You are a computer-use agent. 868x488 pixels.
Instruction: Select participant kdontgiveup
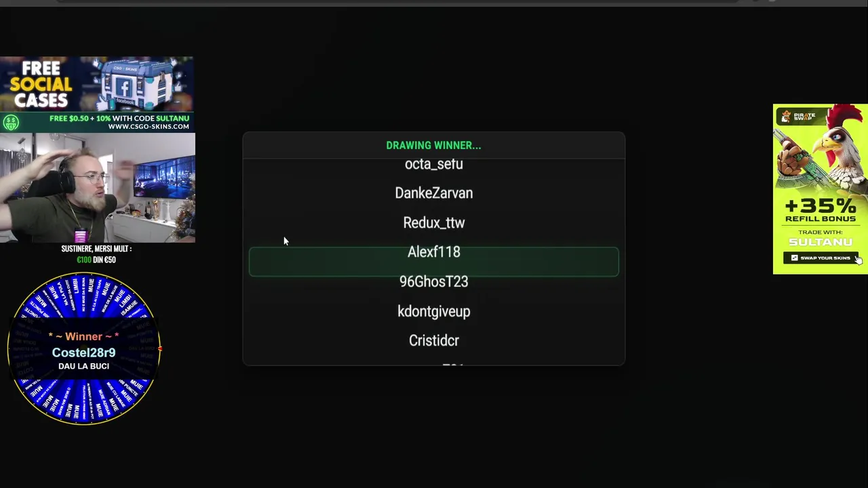pos(434,311)
